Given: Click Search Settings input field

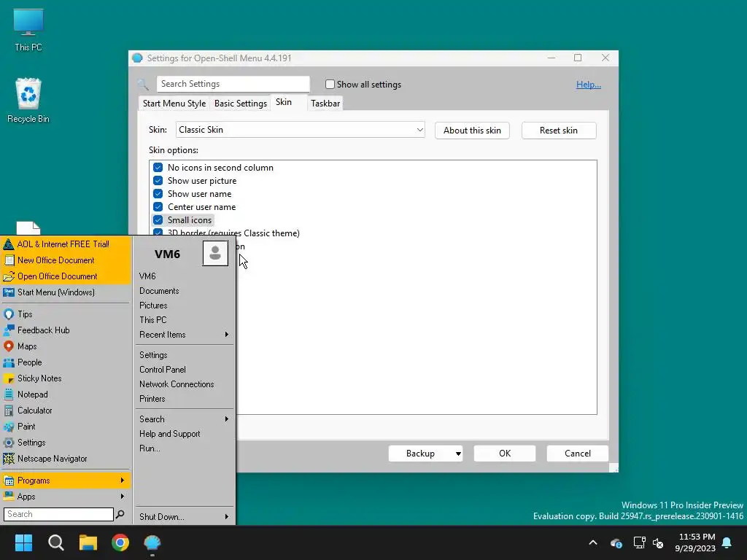Looking at the screenshot, I should [233, 84].
